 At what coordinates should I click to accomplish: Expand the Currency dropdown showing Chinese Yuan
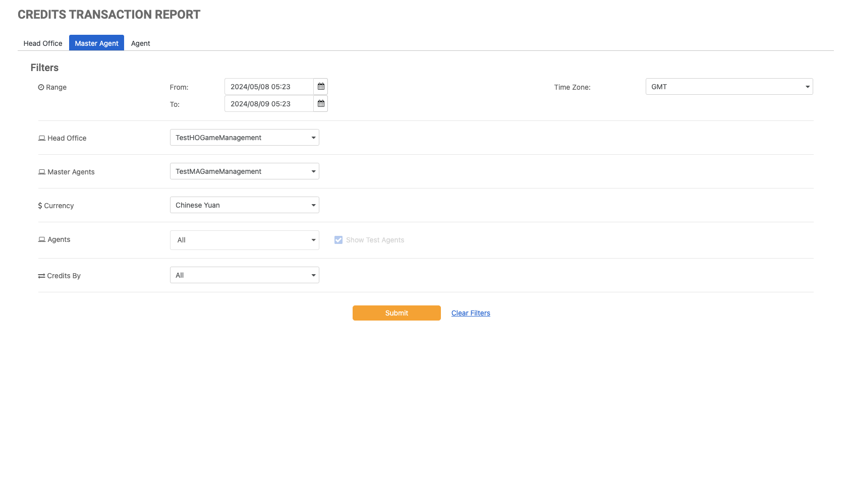[244, 205]
